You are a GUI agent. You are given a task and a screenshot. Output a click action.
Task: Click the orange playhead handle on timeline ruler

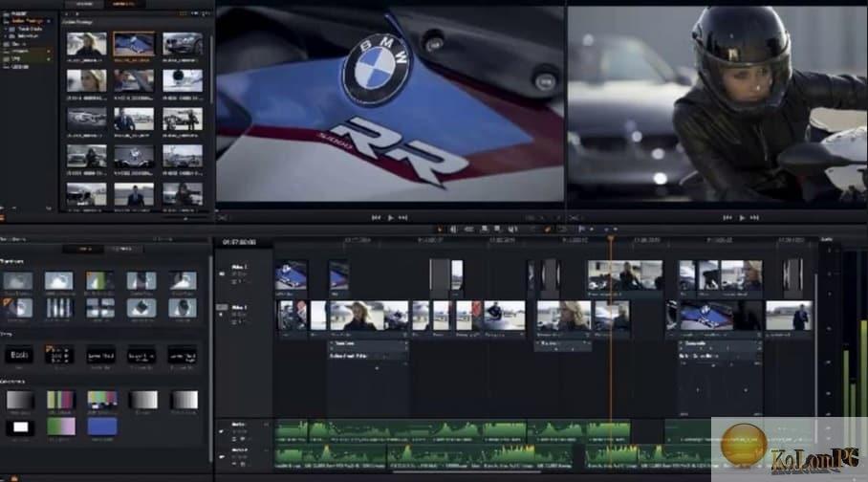611,239
